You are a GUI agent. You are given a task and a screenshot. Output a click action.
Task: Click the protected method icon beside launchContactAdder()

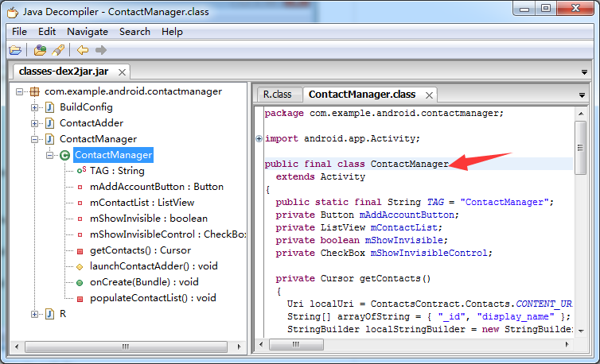(x=80, y=267)
